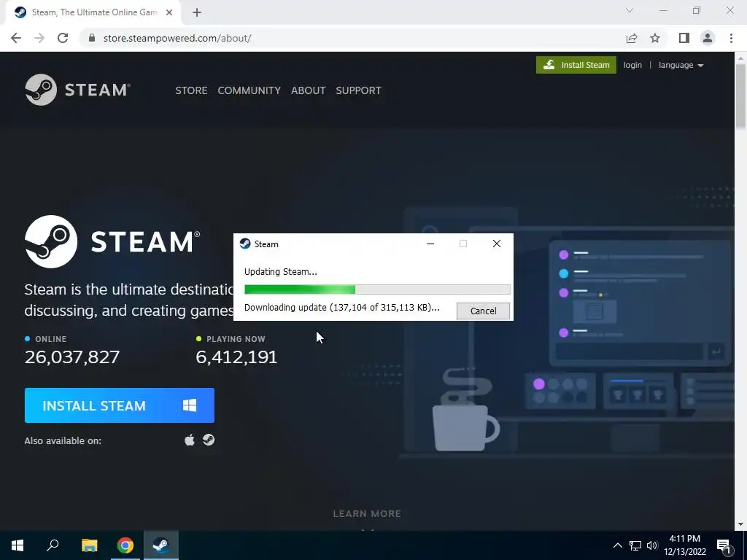Screen dimensions: 747x560
Task: Click the Downloading update status text
Action: (x=341, y=308)
